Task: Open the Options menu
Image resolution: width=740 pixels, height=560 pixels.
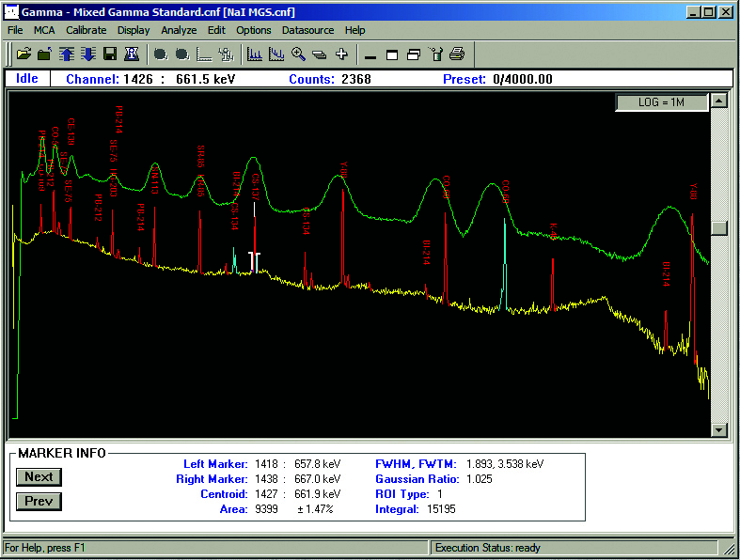Action: tap(254, 30)
